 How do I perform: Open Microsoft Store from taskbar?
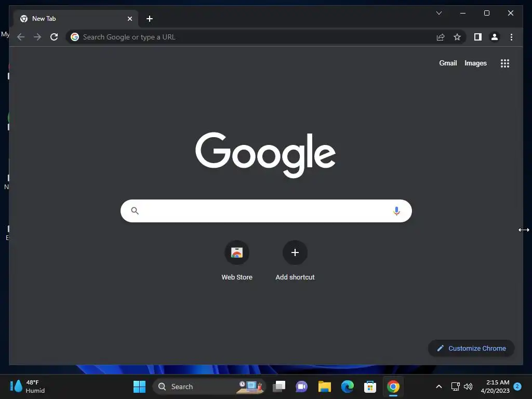pos(370,387)
